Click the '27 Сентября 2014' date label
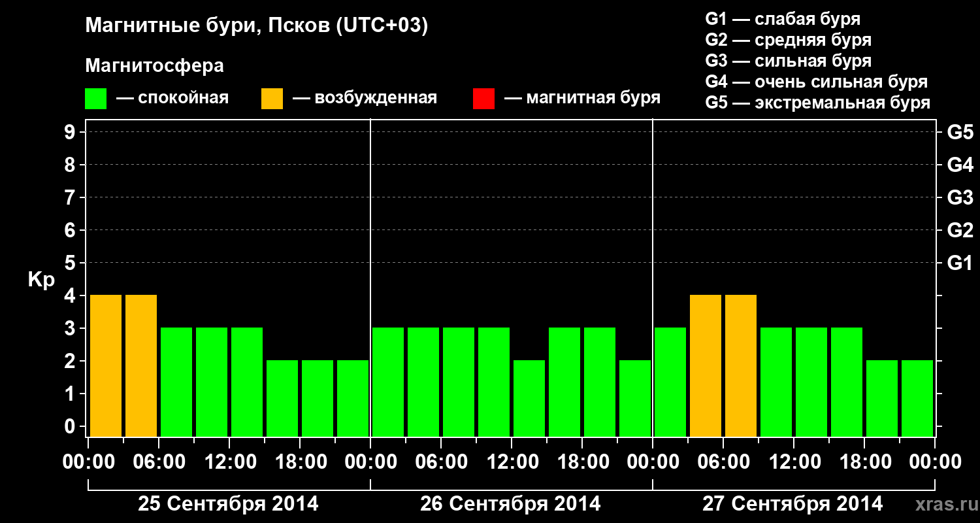 (792, 504)
